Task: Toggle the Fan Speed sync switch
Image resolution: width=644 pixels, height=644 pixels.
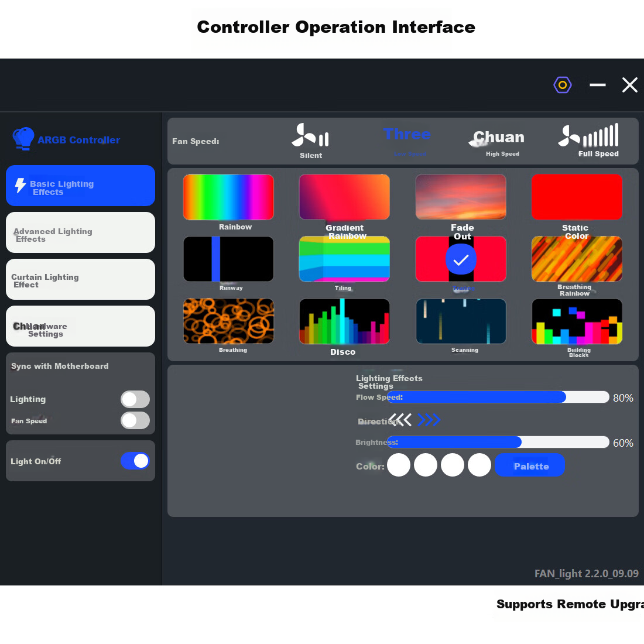Action: click(135, 420)
